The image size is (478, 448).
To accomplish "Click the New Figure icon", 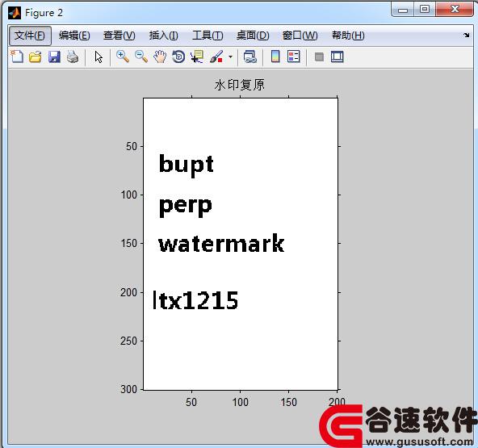I will [x=17, y=57].
